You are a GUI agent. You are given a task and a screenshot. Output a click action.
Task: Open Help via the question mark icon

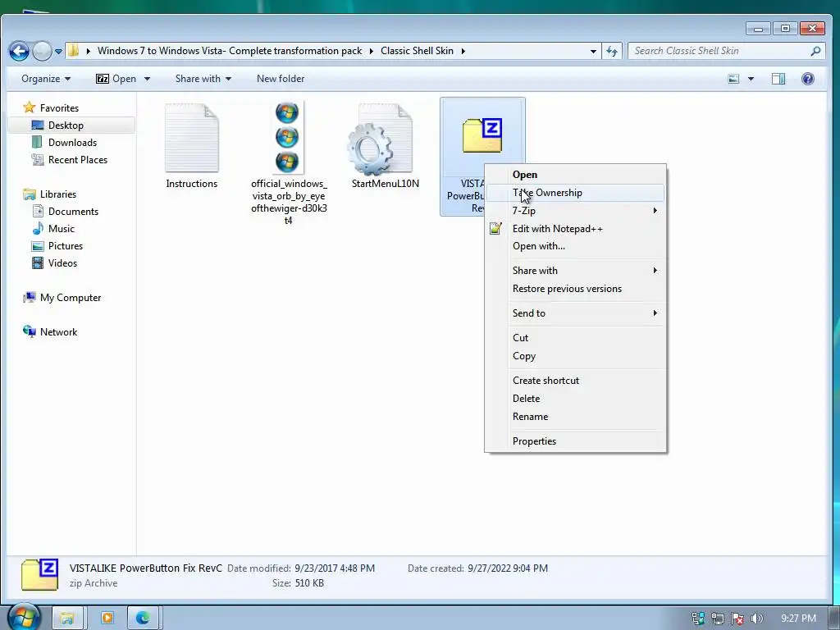pos(808,80)
